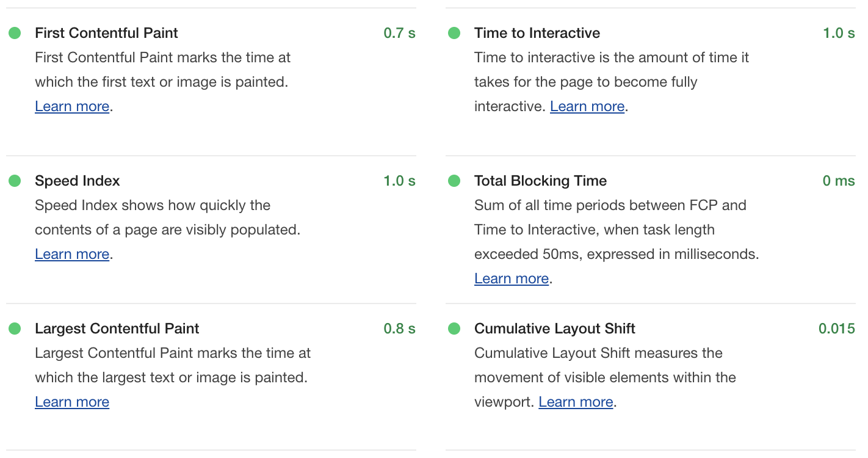Visit Learn more under Total Blocking Time

[512, 278]
